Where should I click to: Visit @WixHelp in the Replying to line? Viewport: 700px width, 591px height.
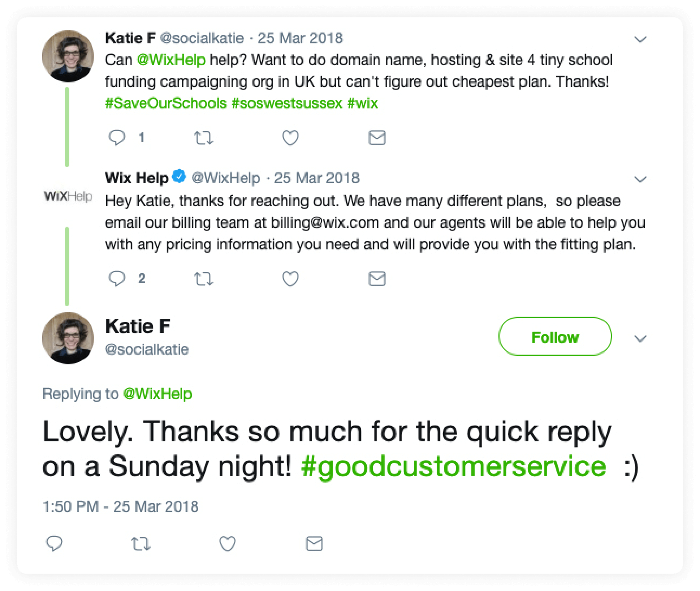coord(157,394)
